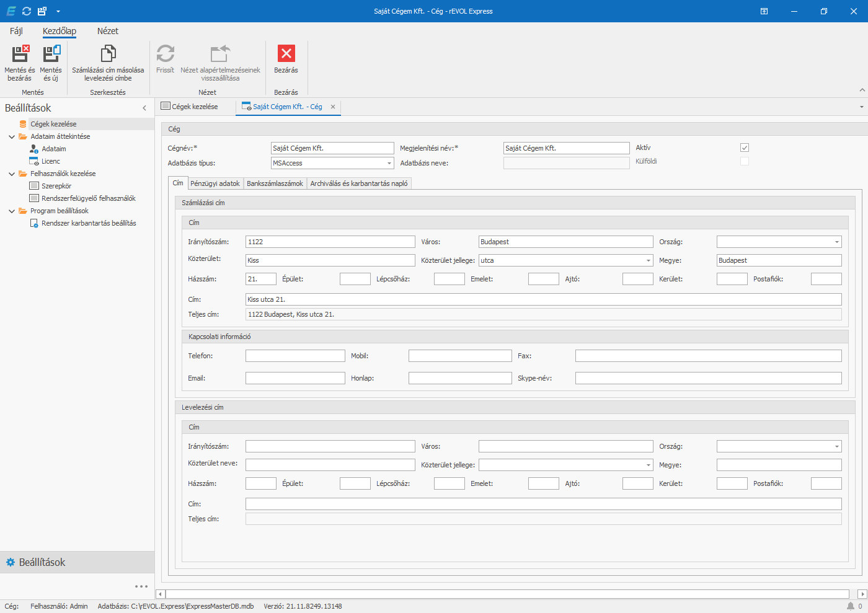Switch to the Pénzügyi adatok tab

215,183
